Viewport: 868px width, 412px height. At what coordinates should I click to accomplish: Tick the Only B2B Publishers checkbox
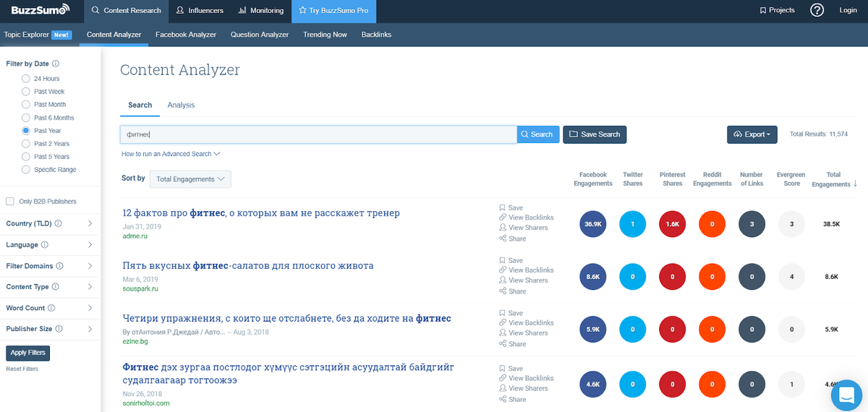(10, 201)
